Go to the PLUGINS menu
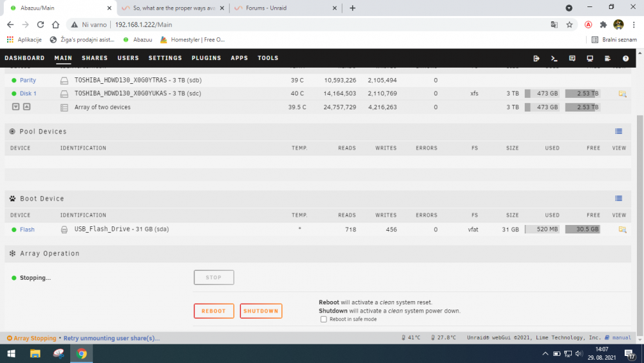The height and width of the screenshot is (363, 644). [206, 58]
